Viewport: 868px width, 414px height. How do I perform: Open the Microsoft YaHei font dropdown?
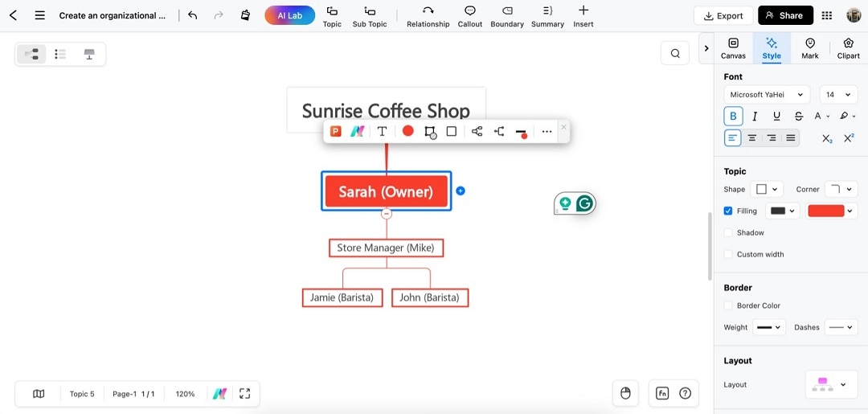(767, 95)
